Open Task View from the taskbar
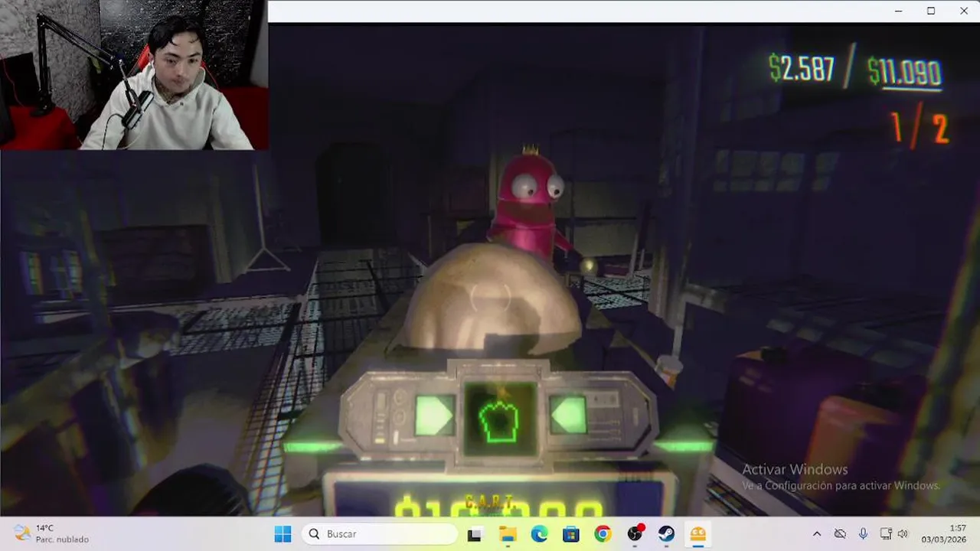Viewport: 980px width, 551px height. pyautogui.click(x=475, y=533)
